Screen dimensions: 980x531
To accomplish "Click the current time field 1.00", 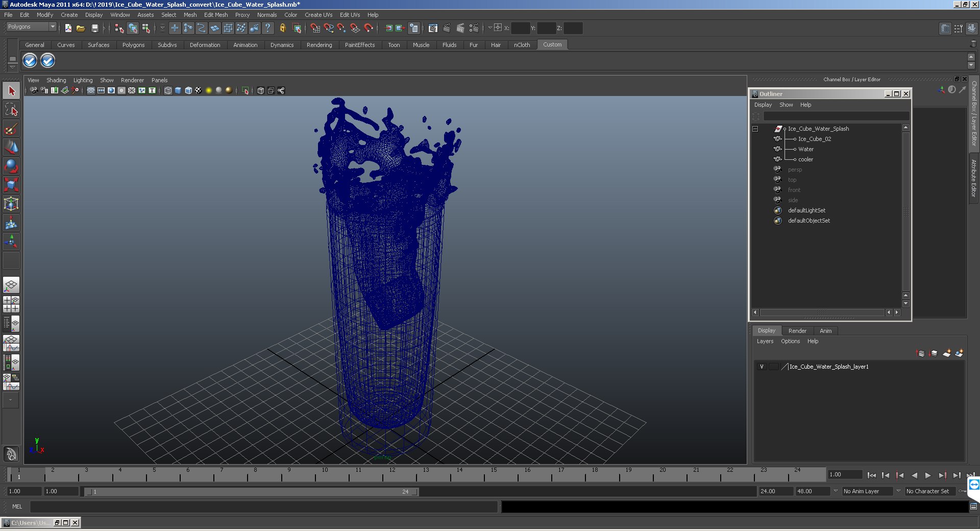I will click(845, 474).
